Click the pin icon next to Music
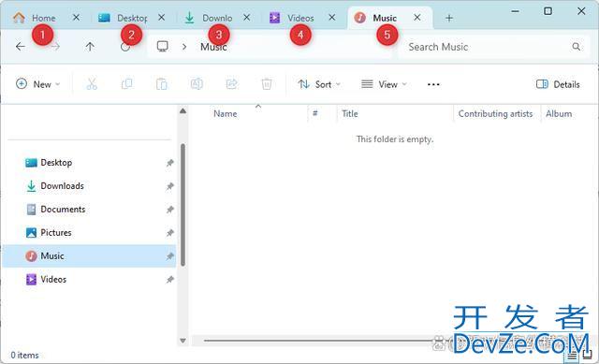This screenshot has width=599, height=364. 169,256
